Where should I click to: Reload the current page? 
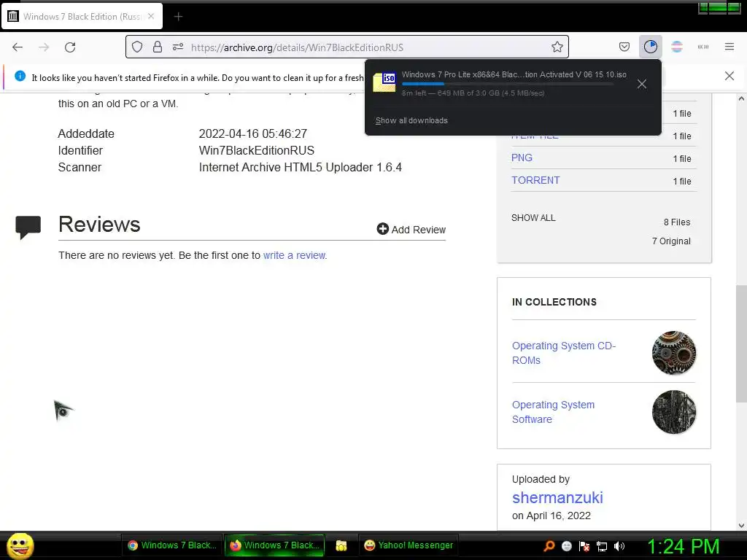click(70, 47)
